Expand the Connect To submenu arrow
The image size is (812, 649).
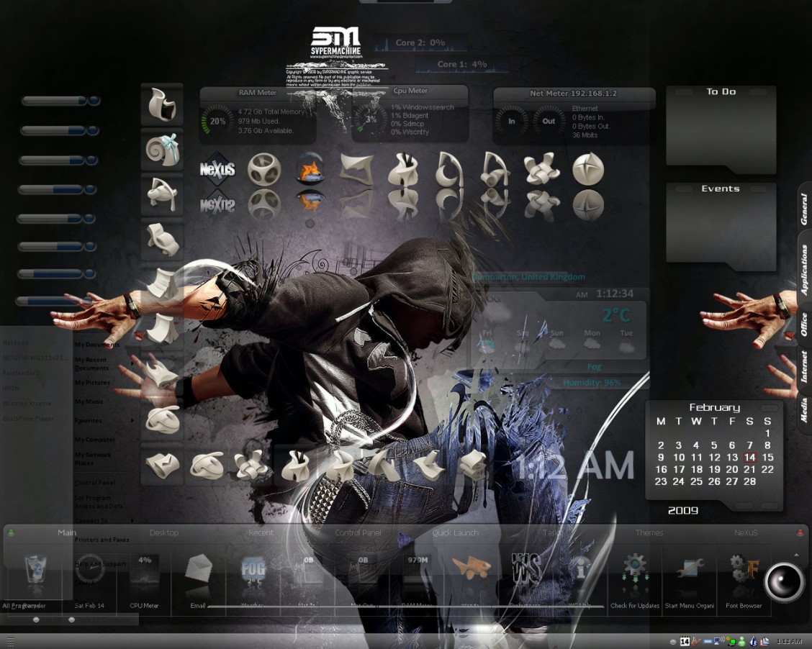tap(132, 520)
